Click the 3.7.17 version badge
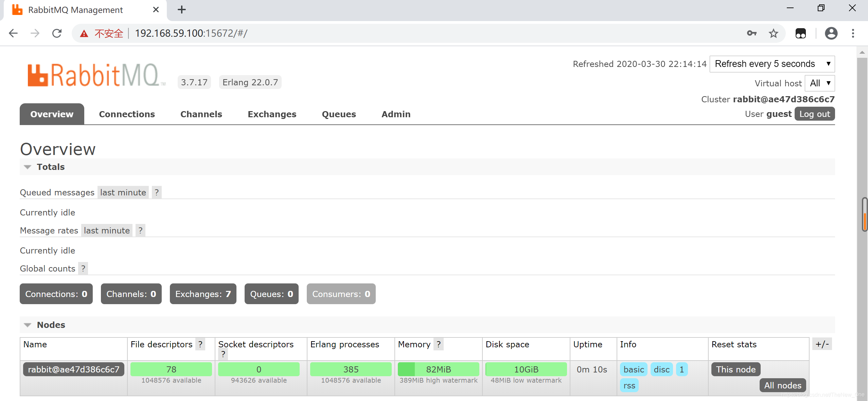This screenshot has height=401, width=868. (x=194, y=82)
